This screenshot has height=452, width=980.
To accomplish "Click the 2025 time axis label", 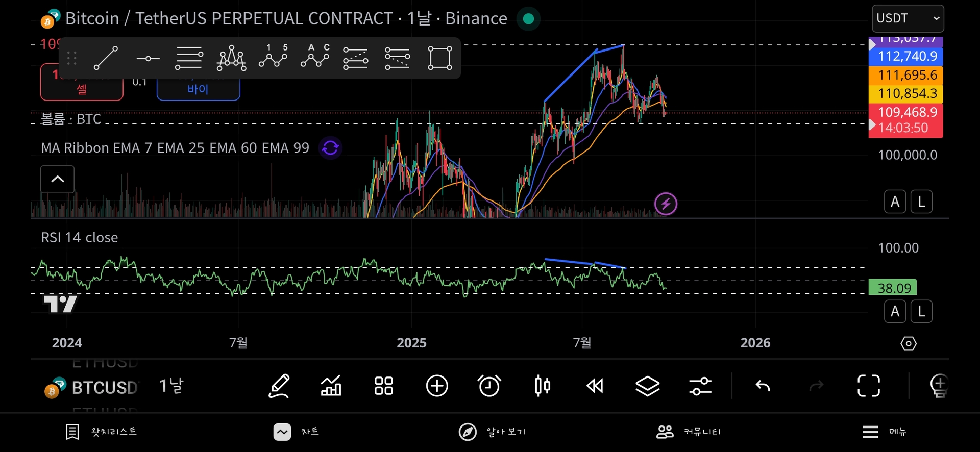I will [411, 343].
